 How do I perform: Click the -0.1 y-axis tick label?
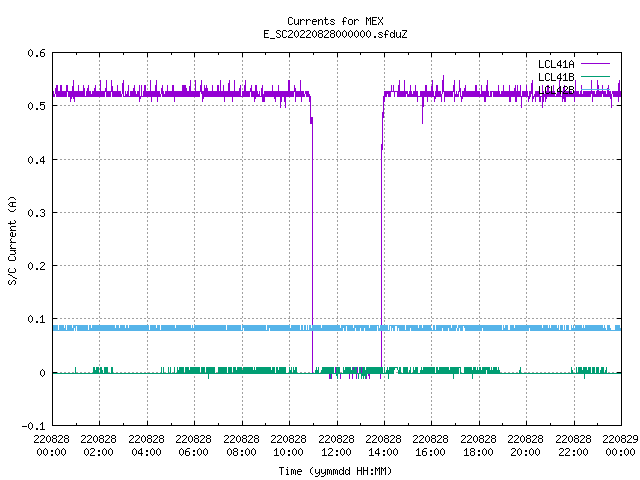pyautogui.click(x=33, y=426)
